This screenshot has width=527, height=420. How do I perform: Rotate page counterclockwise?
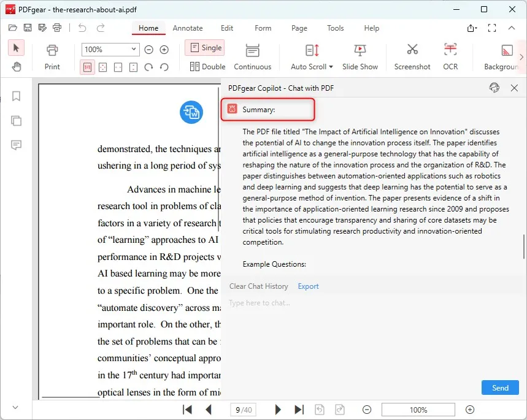tap(164, 67)
